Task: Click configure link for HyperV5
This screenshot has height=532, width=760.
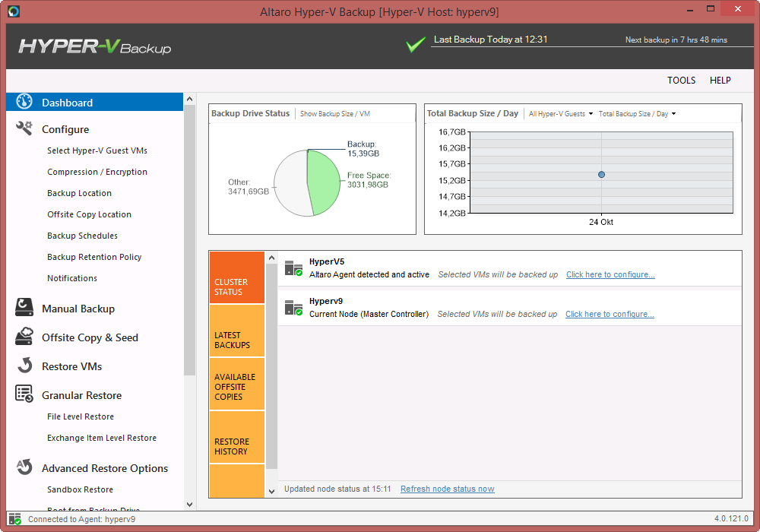Action: pyautogui.click(x=610, y=274)
